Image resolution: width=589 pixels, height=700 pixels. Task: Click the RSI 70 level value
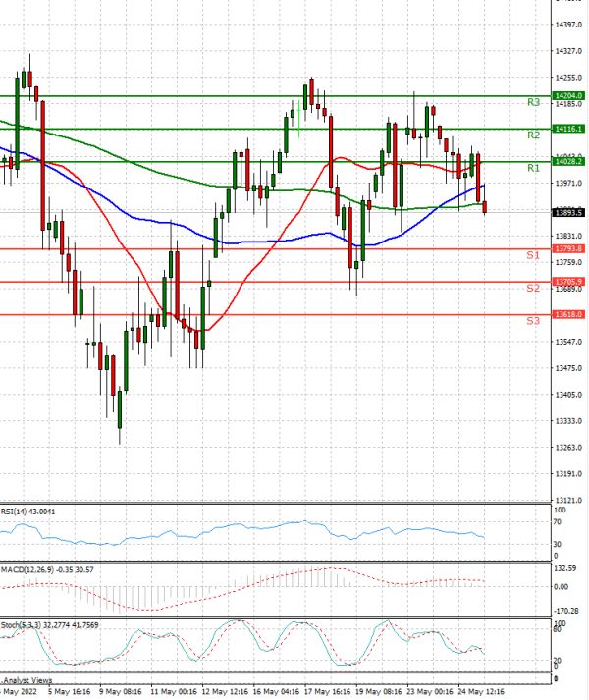pyautogui.click(x=558, y=522)
